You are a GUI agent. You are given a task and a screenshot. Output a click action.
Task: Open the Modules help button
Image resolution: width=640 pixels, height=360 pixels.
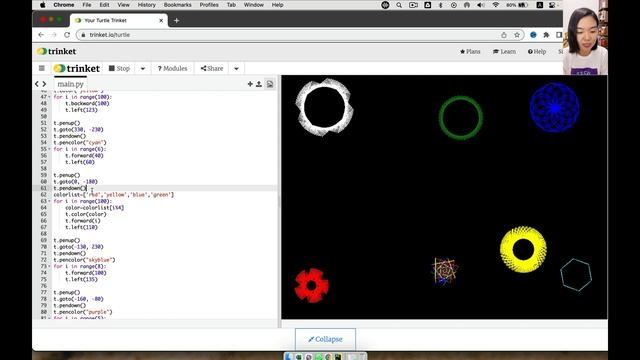[172, 68]
